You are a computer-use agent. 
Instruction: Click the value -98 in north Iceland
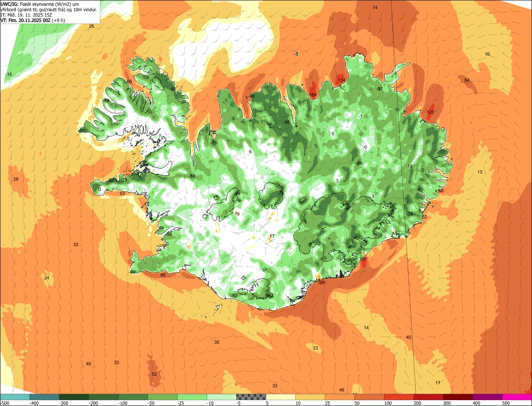click(x=286, y=122)
